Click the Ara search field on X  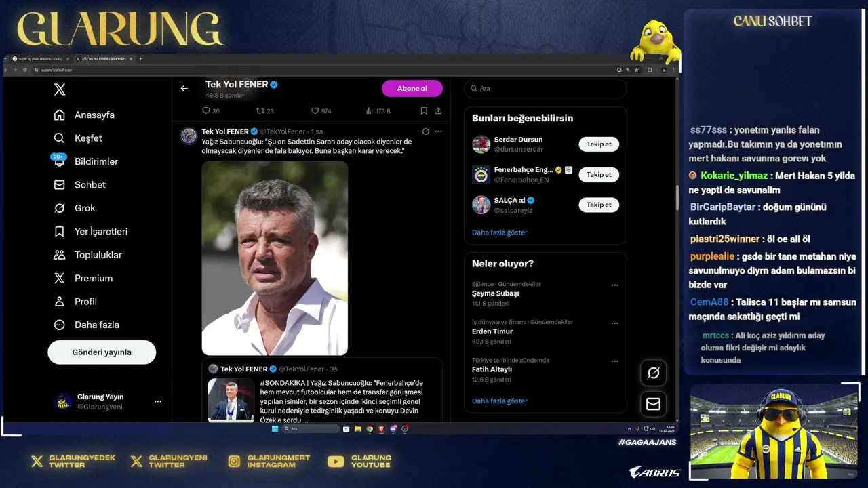[545, 89]
